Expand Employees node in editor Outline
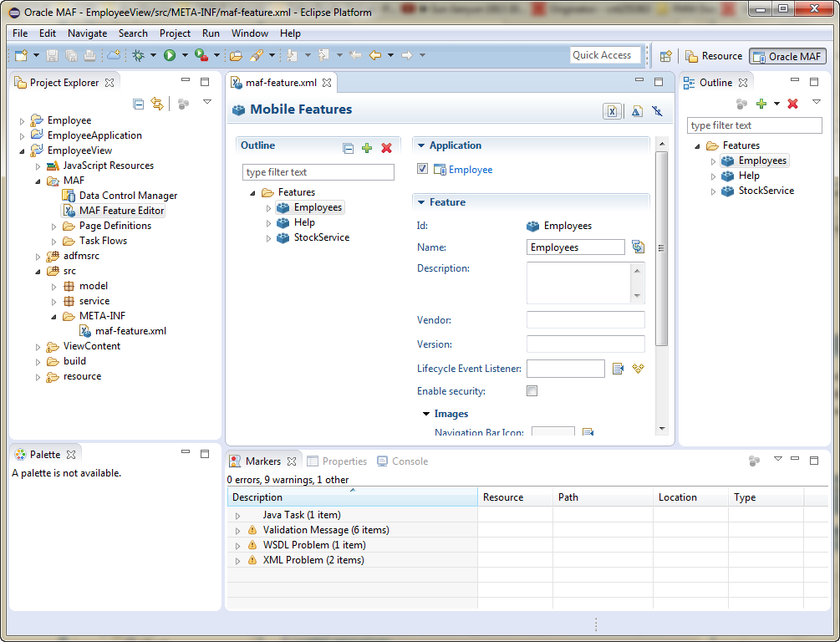The image size is (840, 642). 268,208
